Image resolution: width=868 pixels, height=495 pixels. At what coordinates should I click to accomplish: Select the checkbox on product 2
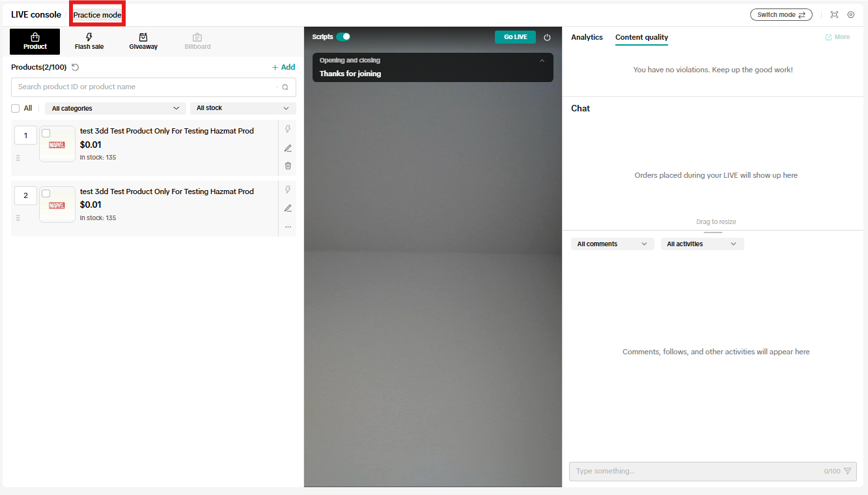click(46, 193)
